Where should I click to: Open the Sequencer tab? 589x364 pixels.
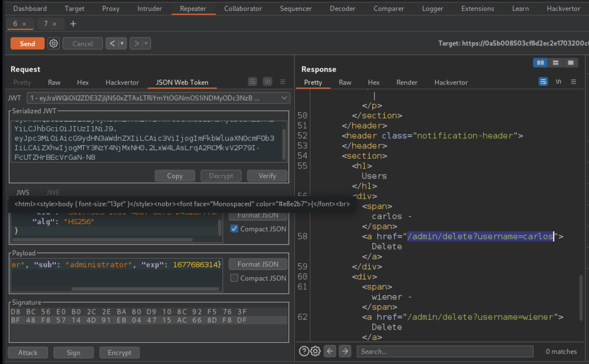296,9
